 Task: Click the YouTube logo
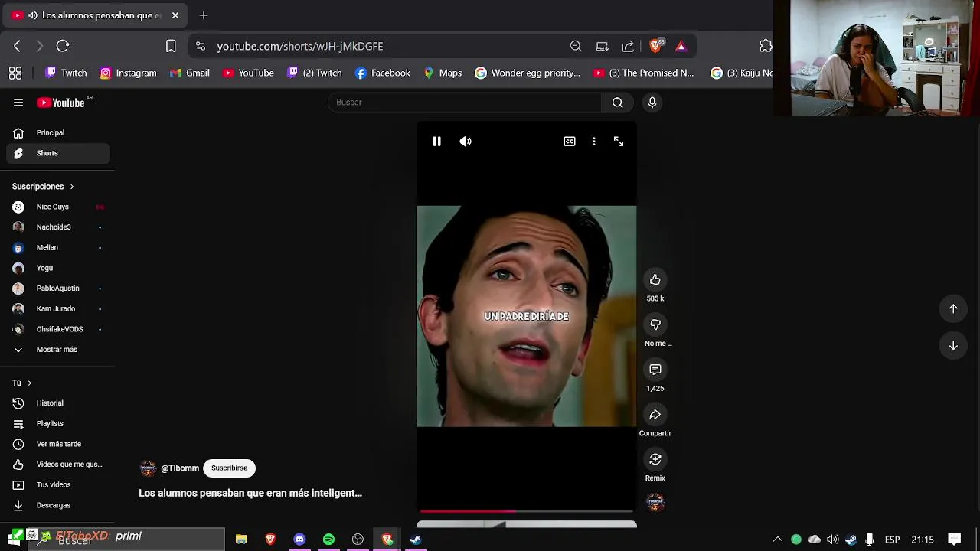61,103
